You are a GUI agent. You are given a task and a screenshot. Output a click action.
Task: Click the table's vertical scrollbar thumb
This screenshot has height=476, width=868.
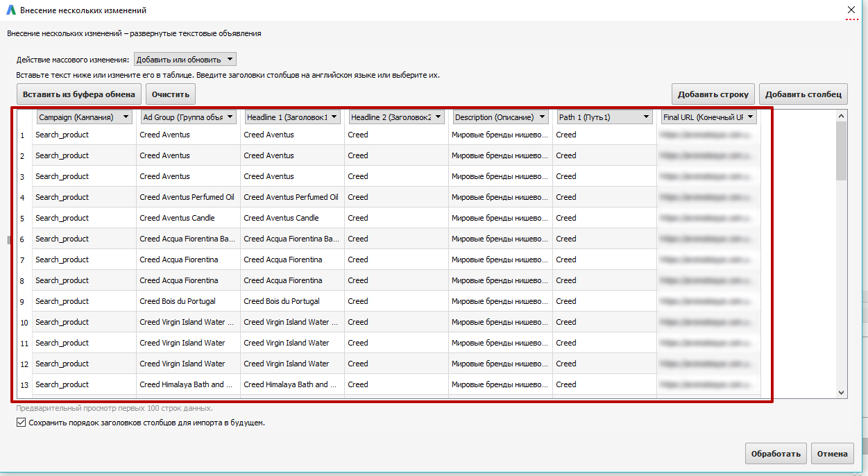click(x=842, y=151)
